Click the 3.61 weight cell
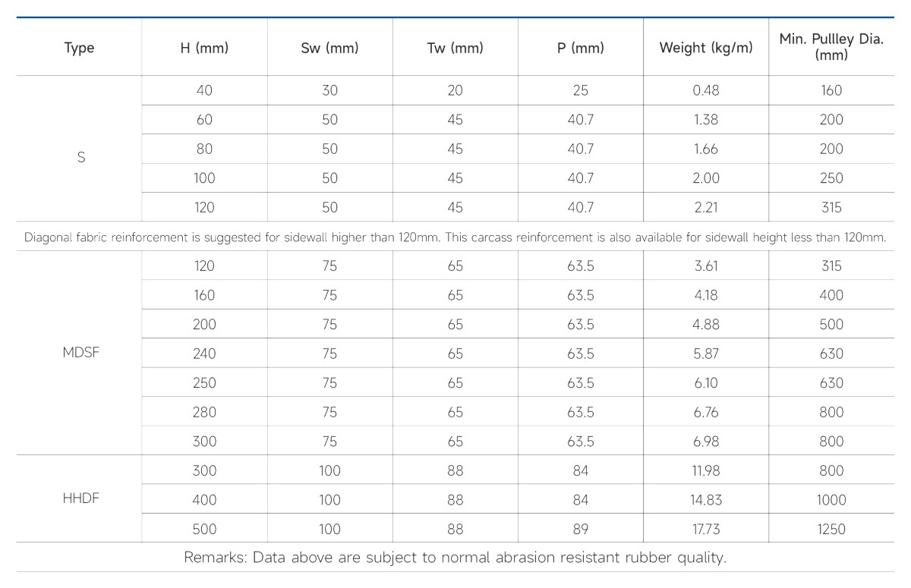The width and height of the screenshot is (911, 588). click(706, 266)
